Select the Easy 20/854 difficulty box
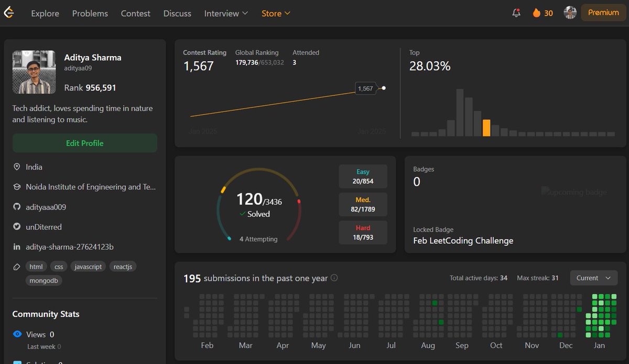Viewport: 629px width, 364px height. tap(363, 177)
